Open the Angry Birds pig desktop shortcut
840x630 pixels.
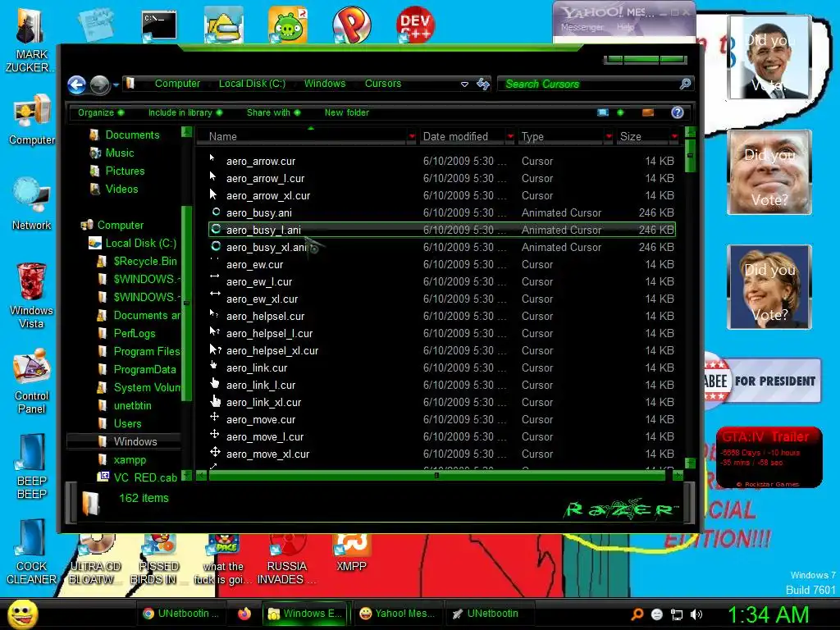coord(288,24)
